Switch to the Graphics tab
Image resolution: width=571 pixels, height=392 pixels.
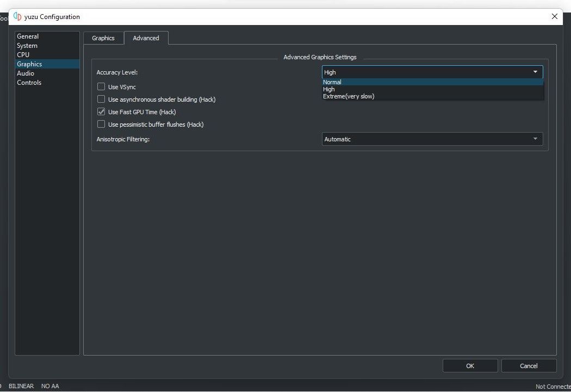103,38
